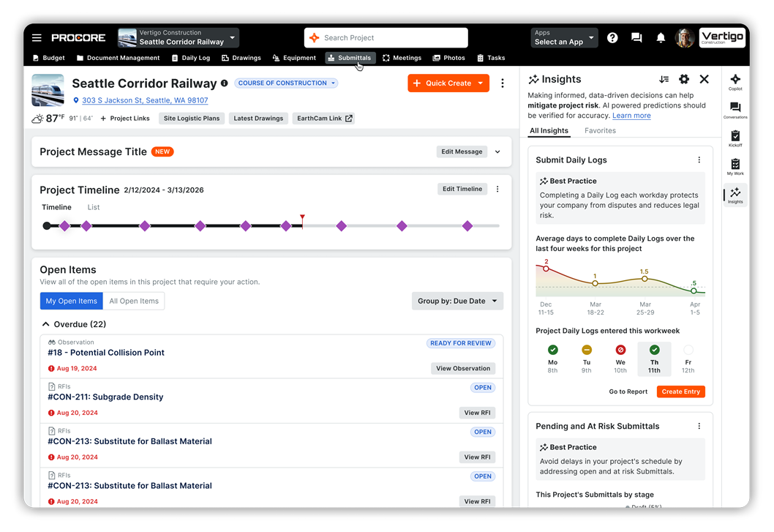This screenshot has height=532, width=774.
Task: Open Course of Construction stage dropdown
Action: (x=286, y=83)
